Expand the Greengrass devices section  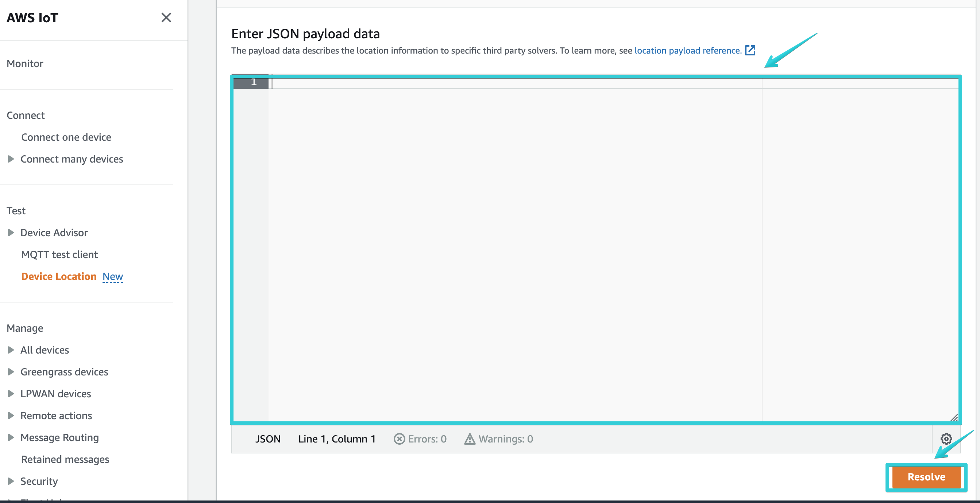(11, 372)
